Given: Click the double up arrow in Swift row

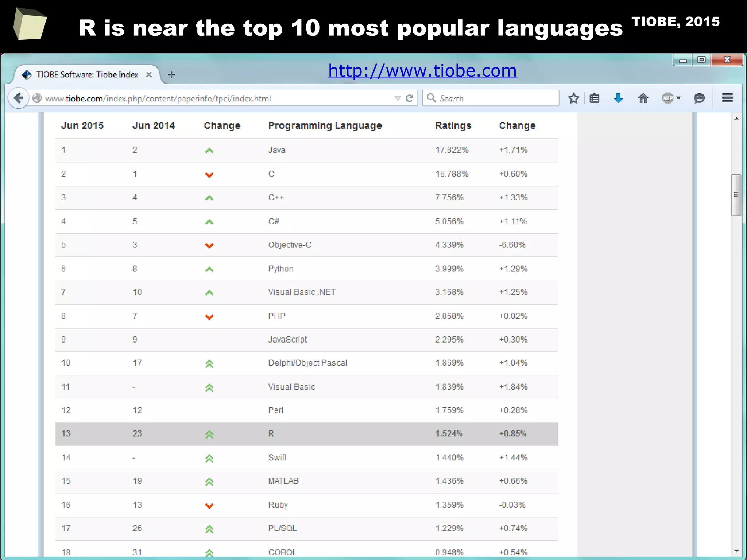Looking at the screenshot, I should [209, 459].
